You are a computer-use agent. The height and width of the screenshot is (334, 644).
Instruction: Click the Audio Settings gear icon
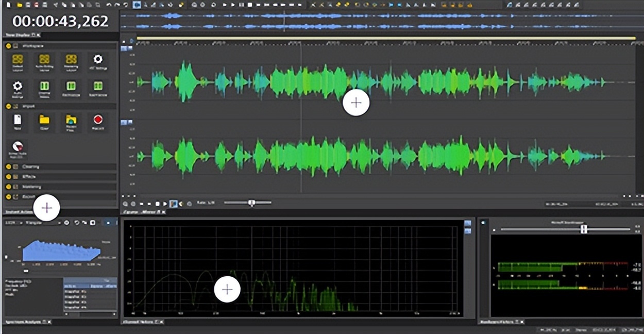tap(18, 86)
